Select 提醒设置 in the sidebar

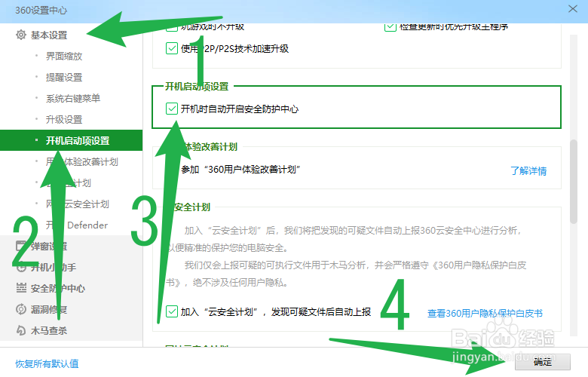click(64, 77)
